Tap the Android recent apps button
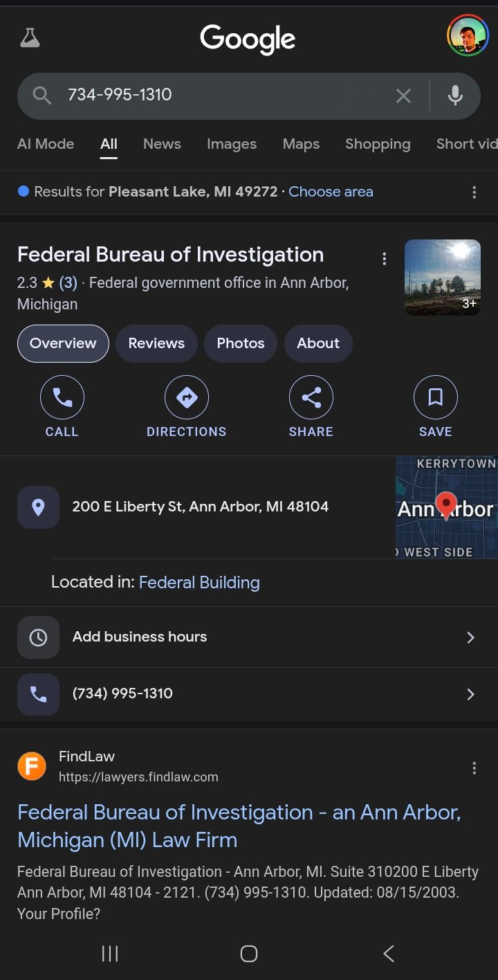 coord(110,954)
